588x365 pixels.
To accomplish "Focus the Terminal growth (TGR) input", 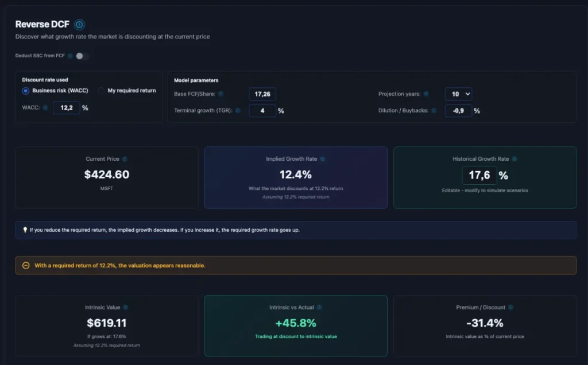I will click(x=262, y=111).
